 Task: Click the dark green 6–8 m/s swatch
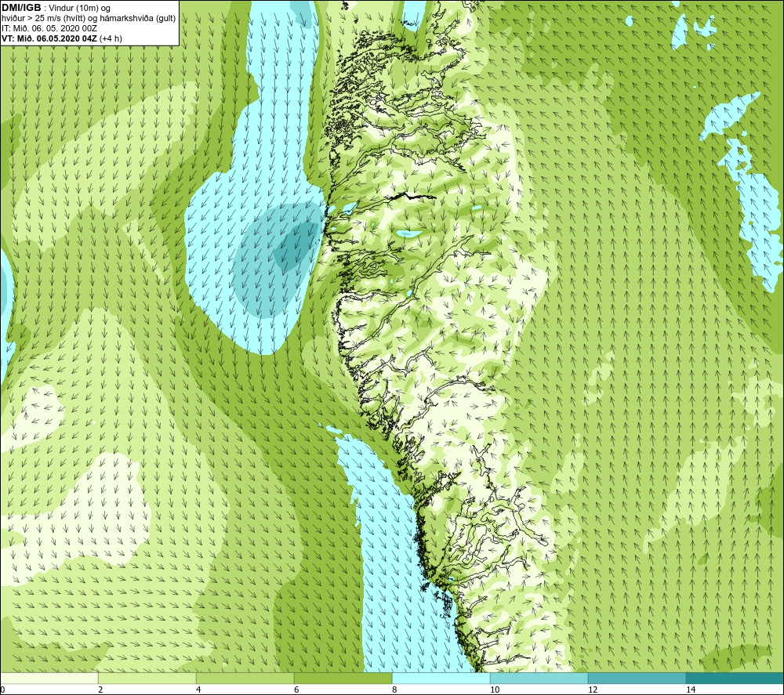pyautogui.click(x=343, y=679)
